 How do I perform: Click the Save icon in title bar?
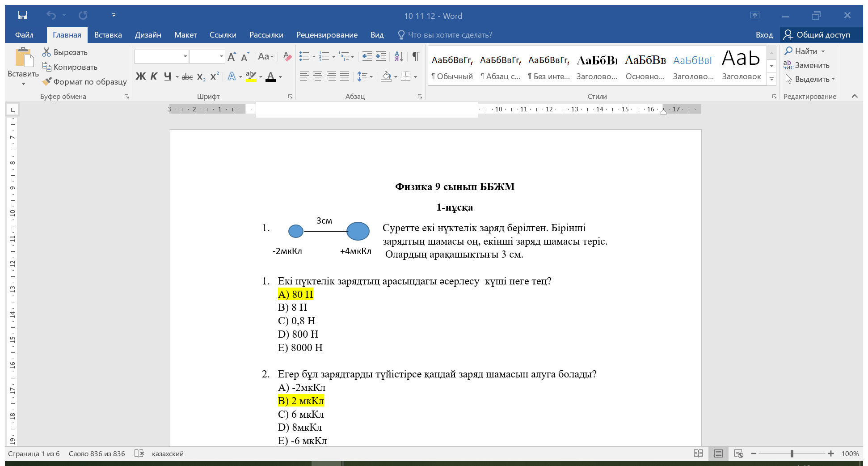22,16
